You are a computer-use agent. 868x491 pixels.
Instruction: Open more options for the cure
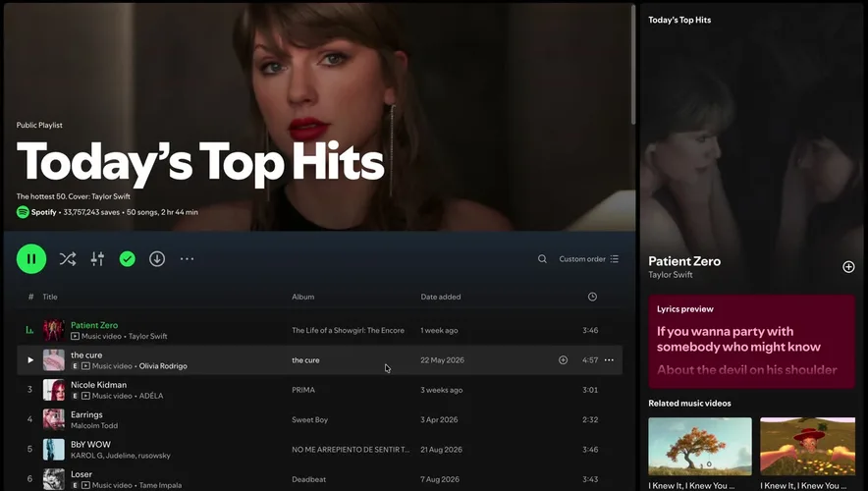coord(609,359)
